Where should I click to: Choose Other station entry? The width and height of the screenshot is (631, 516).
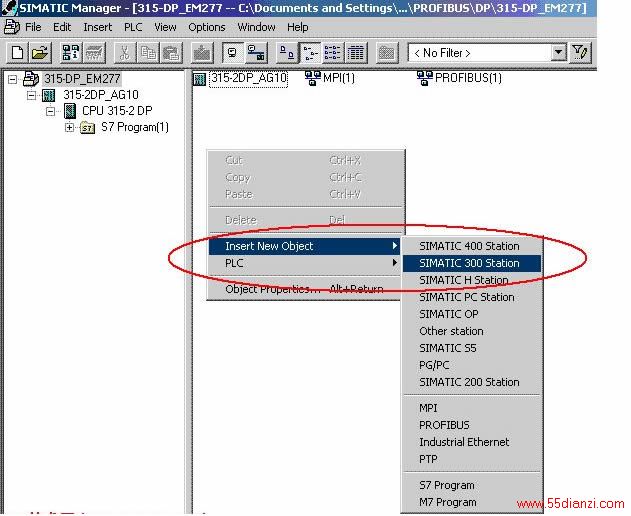472,331
